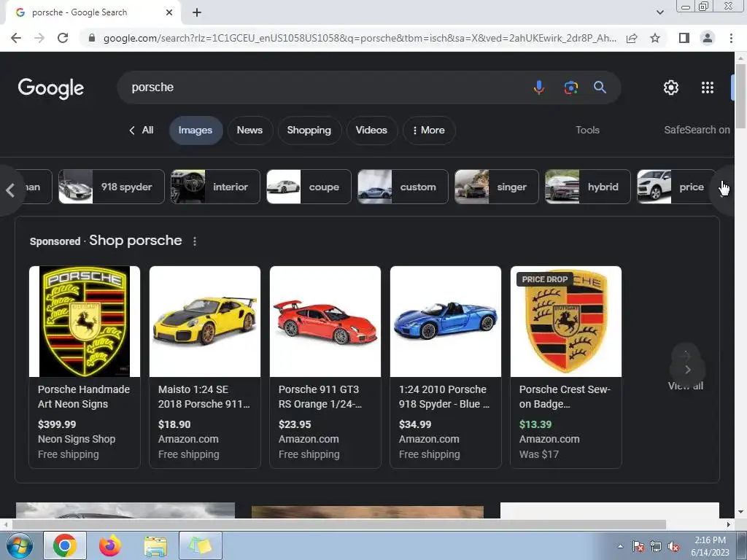Select the Images tab

[x=196, y=130]
